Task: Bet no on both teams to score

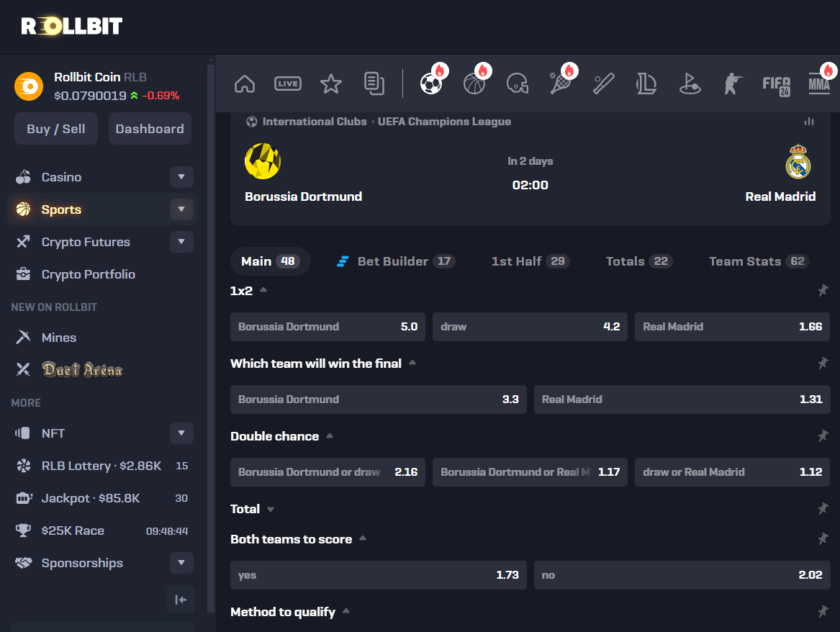Action: pyautogui.click(x=682, y=575)
